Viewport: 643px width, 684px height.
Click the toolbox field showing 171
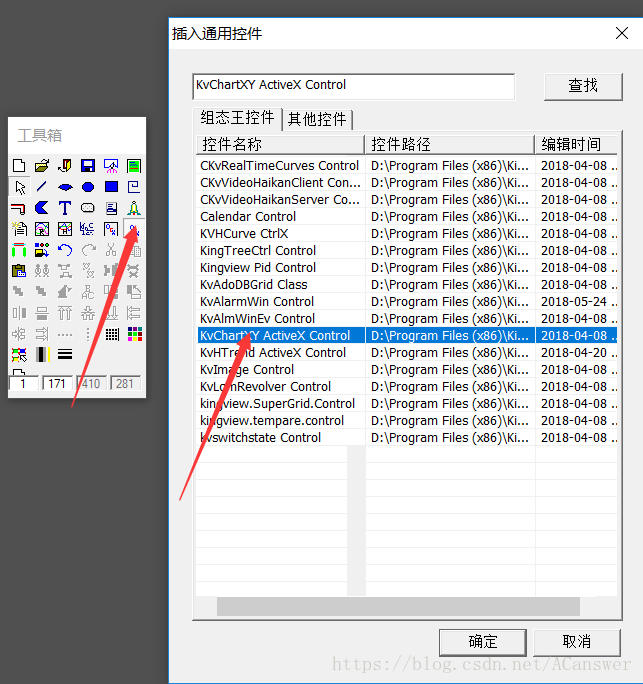pyautogui.click(x=57, y=383)
